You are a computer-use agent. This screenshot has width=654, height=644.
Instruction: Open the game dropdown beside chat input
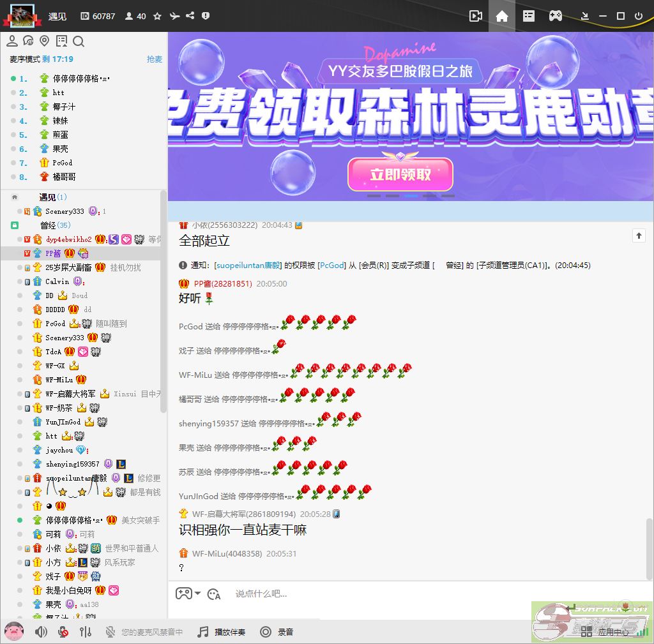click(x=188, y=593)
